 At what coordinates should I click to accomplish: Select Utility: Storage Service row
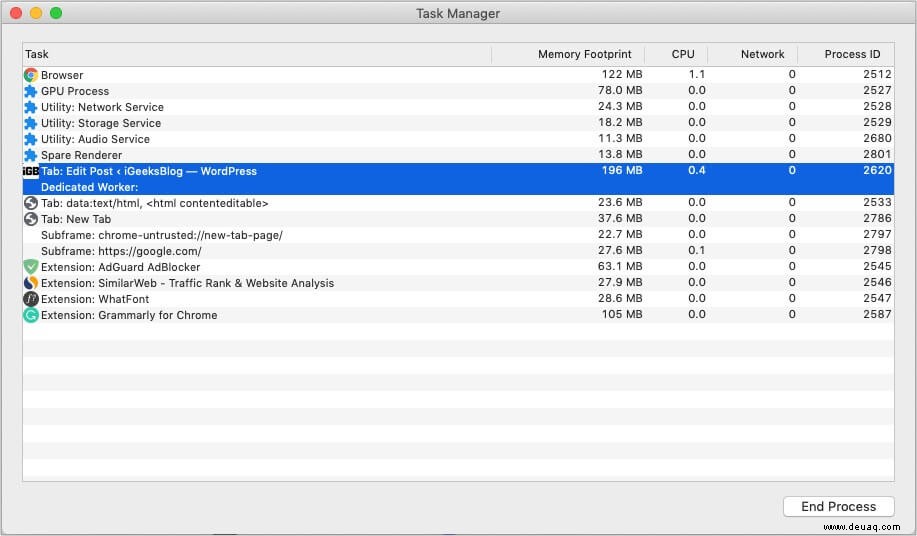[x=458, y=123]
